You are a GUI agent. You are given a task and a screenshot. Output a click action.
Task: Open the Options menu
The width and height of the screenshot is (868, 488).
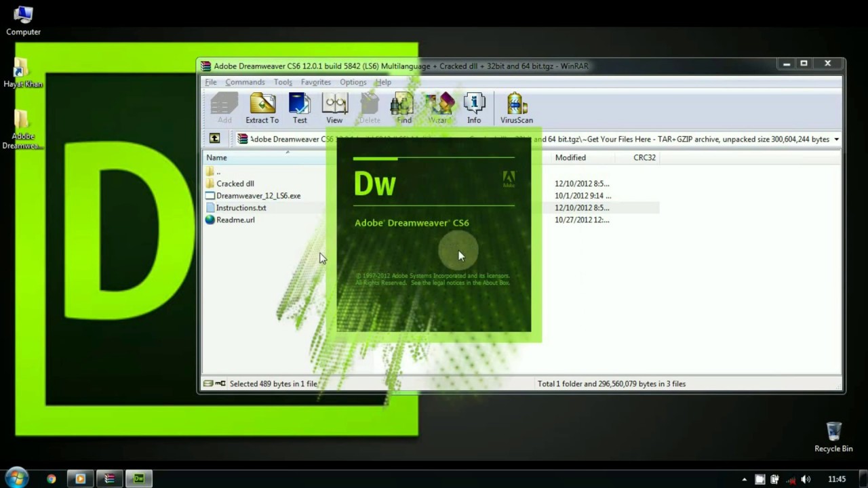353,82
